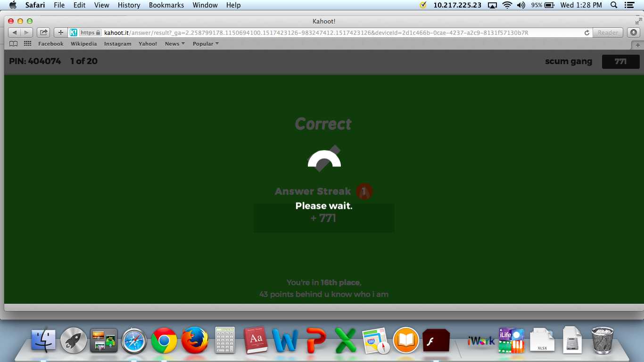This screenshot has height=362, width=644.
Task: Click the Wed 1:28 PM clock
Action: pyautogui.click(x=581, y=5)
